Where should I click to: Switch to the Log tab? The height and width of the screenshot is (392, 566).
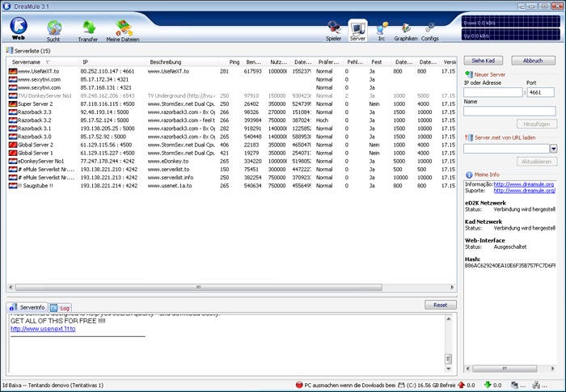pyautogui.click(x=61, y=308)
